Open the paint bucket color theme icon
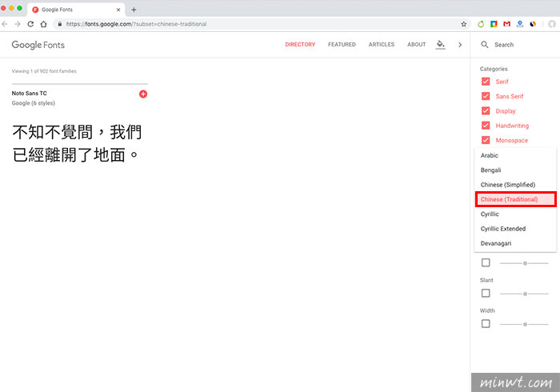The width and height of the screenshot is (560, 392). [440, 44]
